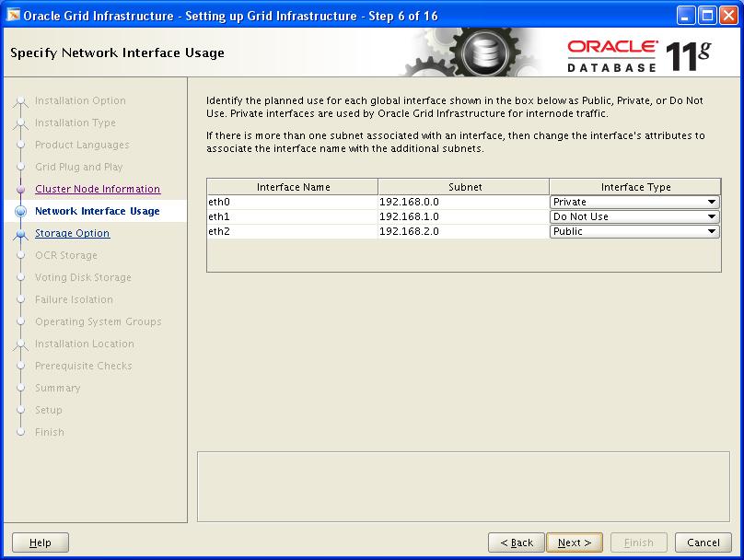The image size is (744, 560).
Task: Select the Network Interface Usage step
Action: (97, 211)
